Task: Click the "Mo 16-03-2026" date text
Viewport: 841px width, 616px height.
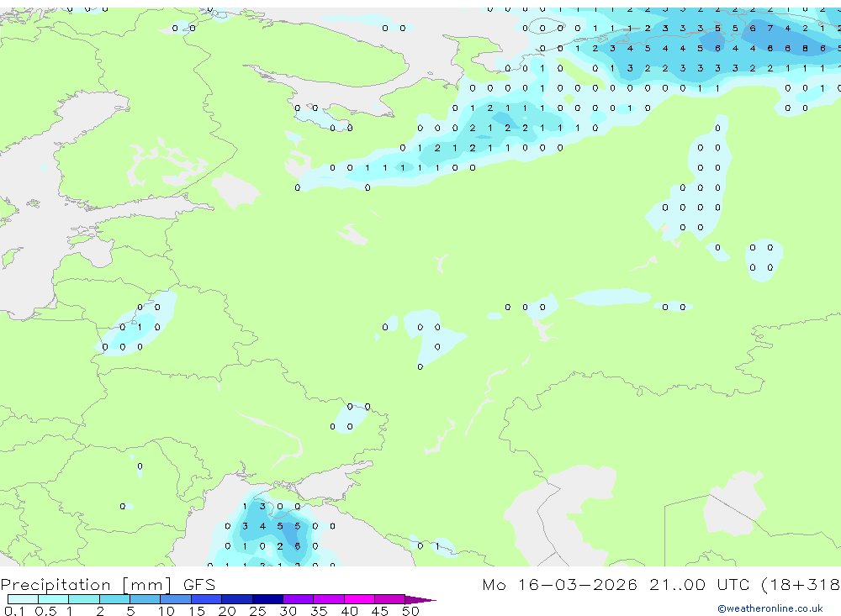Action: coord(559,584)
